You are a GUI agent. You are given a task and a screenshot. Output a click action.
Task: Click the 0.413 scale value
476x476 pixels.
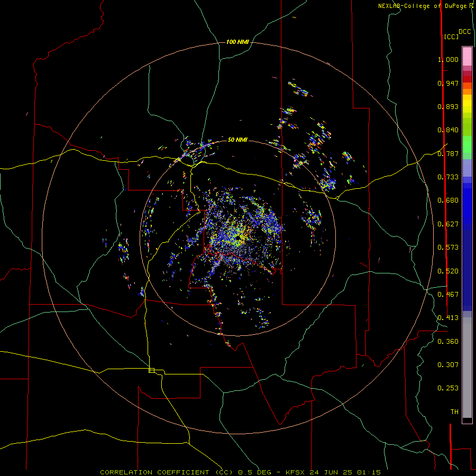click(448, 318)
